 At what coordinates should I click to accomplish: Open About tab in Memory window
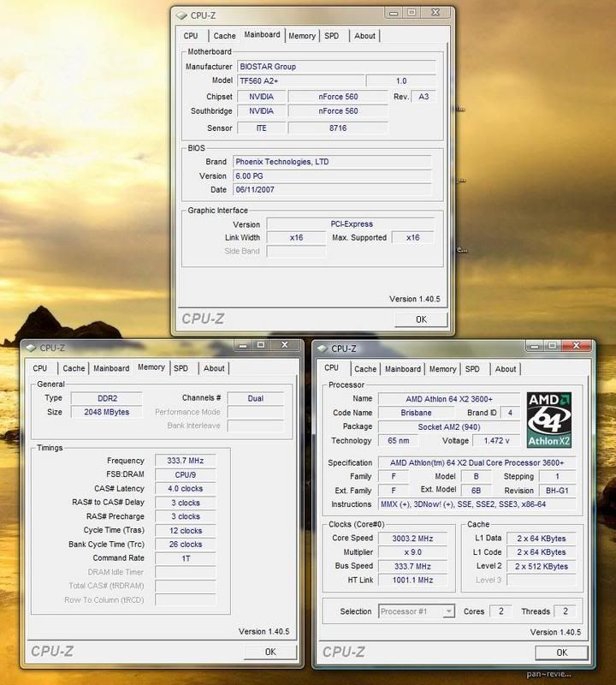click(x=214, y=368)
